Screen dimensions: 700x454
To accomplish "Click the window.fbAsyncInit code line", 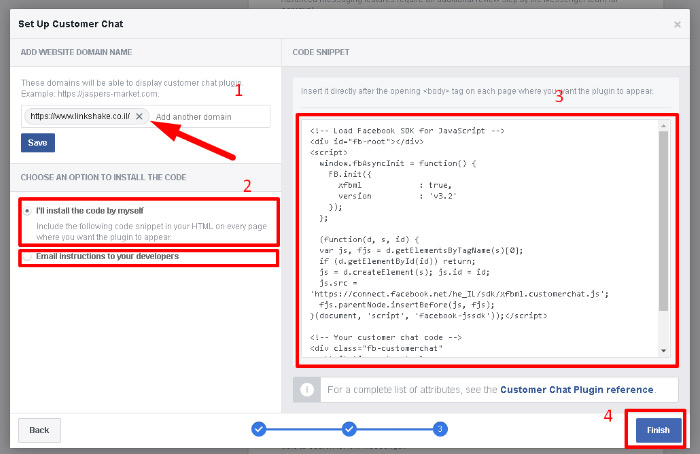I will coord(398,163).
